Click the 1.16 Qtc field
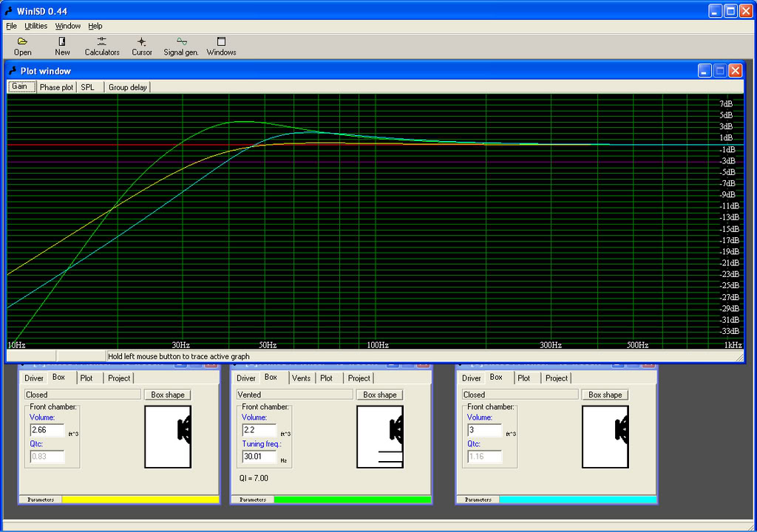Image resolution: width=757 pixels, height=532 pixels. (x=484, y=456)
